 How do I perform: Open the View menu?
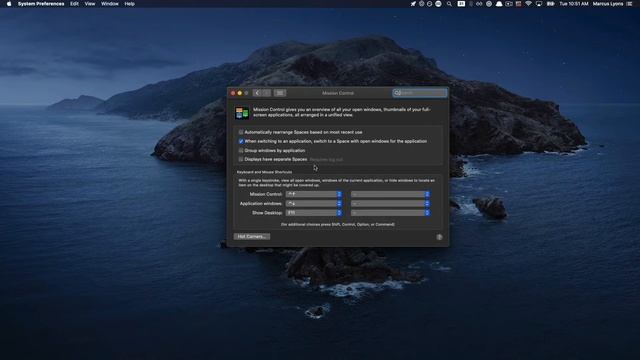[x=90, y=4]
